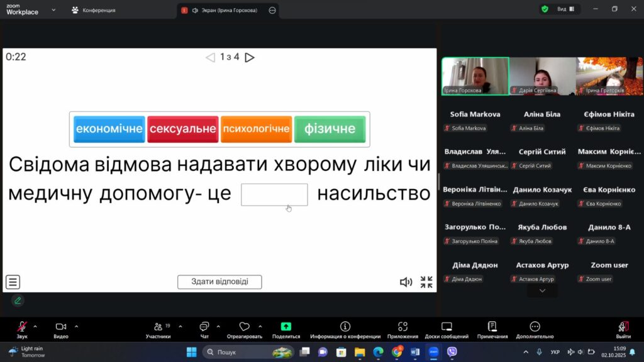This screenshot has height=362, width=644.
Task: Open the Apps (Приложения) icon
Action: click(x=402, y=327)
